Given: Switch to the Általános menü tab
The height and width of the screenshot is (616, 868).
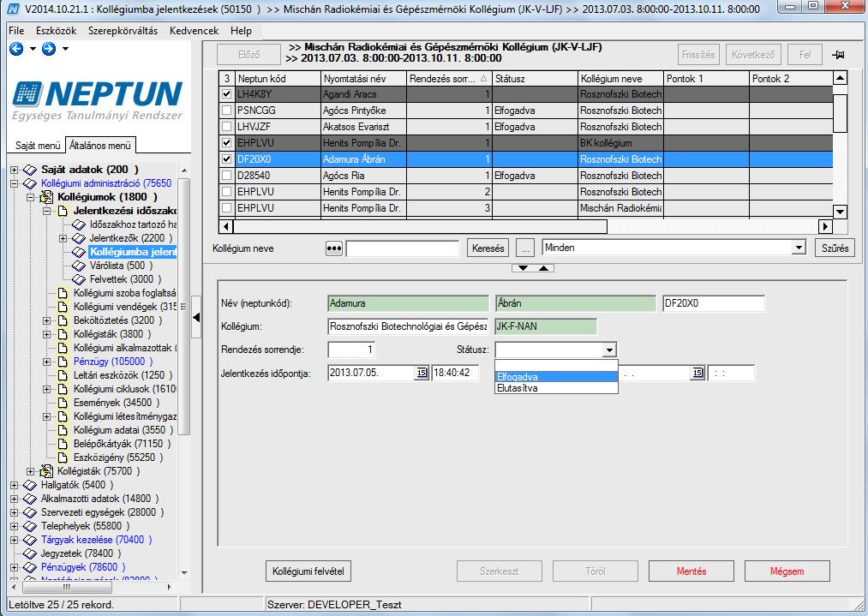Looking at the screenshot, I should point(100,146).
